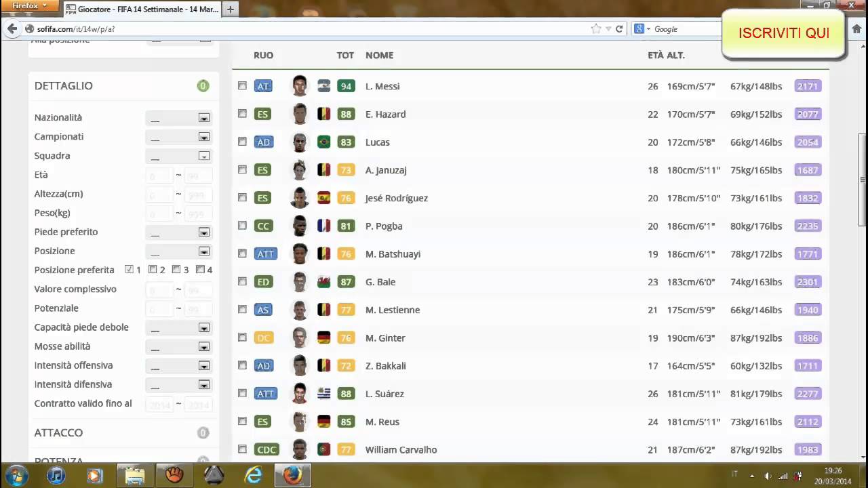The width and height of the screenshot is (868, 488).
Task: Expand the Intensità offensiva dropdown
Action: click(x=178, y=366)
